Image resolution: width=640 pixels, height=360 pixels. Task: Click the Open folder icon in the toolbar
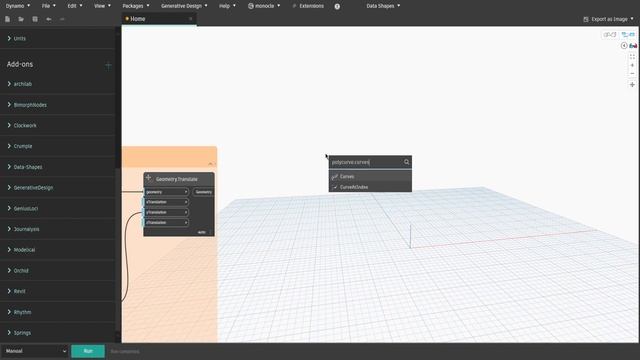pyautogui.click(x=21, y=19)
